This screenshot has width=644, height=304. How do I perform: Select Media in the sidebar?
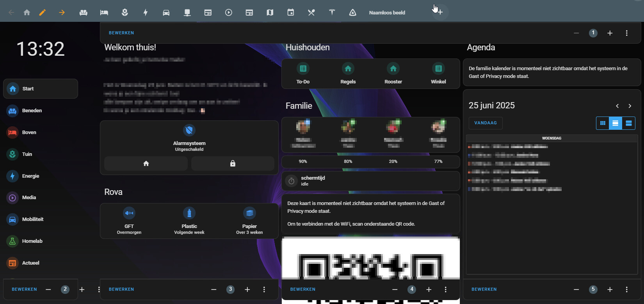[41, 198]
